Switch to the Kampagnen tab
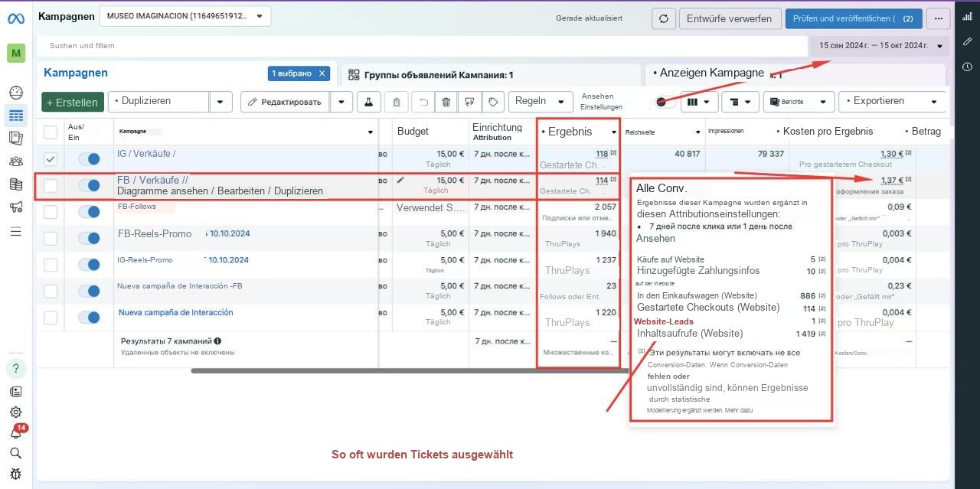 click(x=76, y=73)
